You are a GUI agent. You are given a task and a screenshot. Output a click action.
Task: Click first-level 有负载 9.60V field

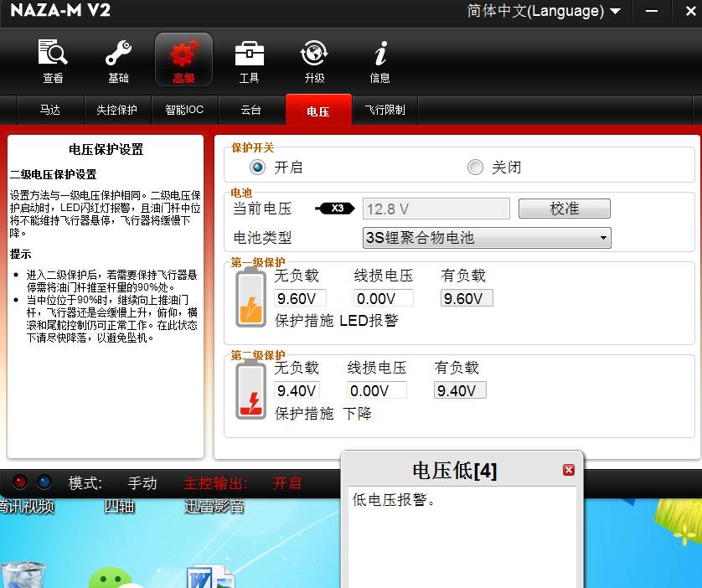pyautogui.click(x=467, y=298)
